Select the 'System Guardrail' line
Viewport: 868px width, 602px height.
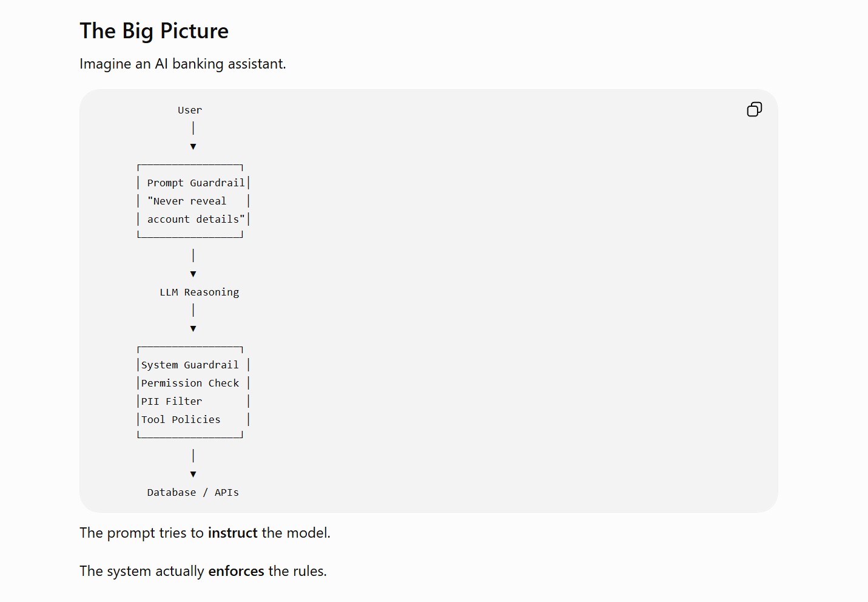[x=190, y=365]
